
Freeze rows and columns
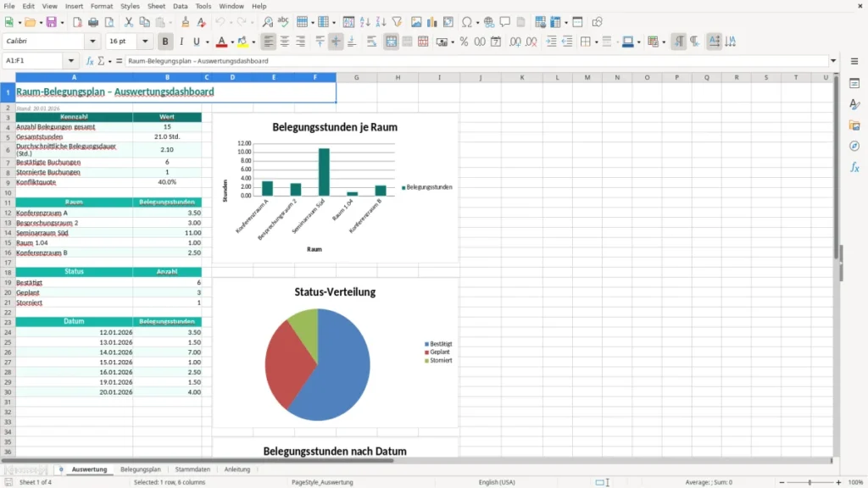coord(555,22)
